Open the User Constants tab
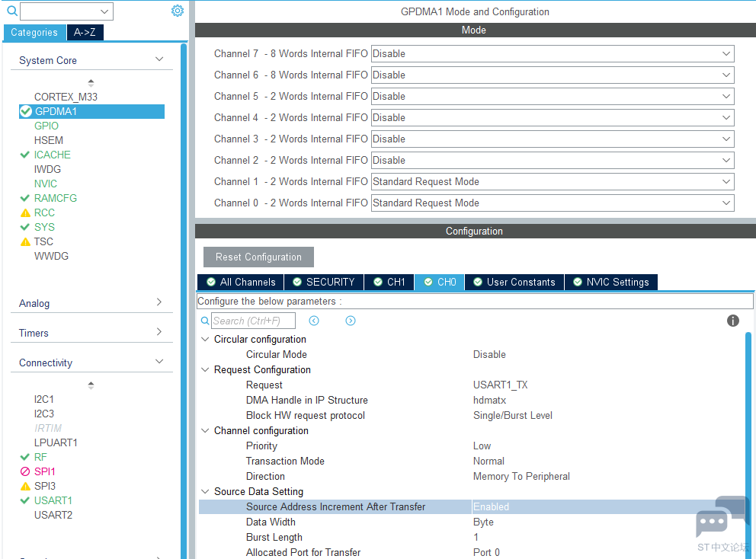The width and height of the screenshot is (756, 559). [514, 282]
